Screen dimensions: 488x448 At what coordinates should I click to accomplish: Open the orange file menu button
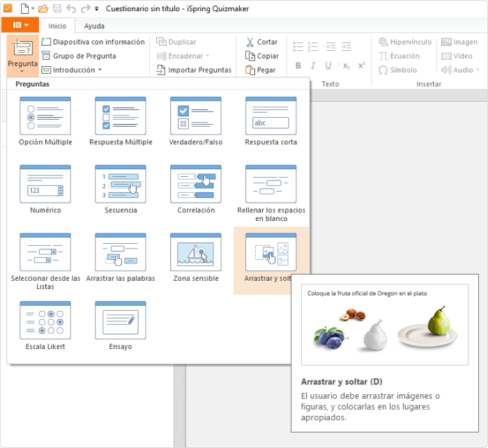20,25
